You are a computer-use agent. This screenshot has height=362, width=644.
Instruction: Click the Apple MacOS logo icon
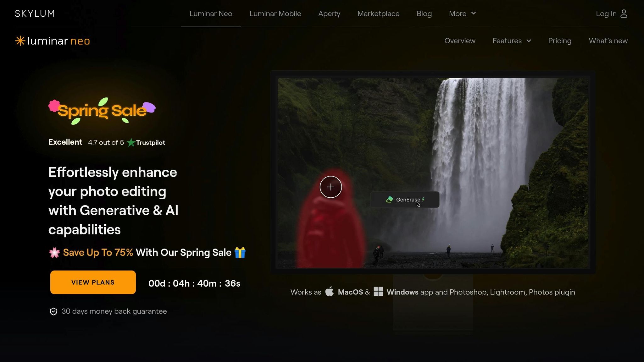(330, 292)
